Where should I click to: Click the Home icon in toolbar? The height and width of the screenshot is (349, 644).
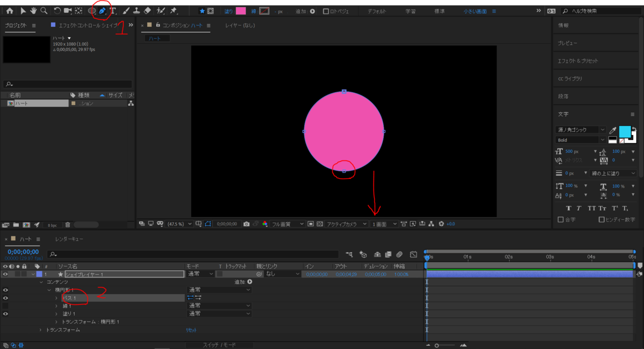pos(9,11)
